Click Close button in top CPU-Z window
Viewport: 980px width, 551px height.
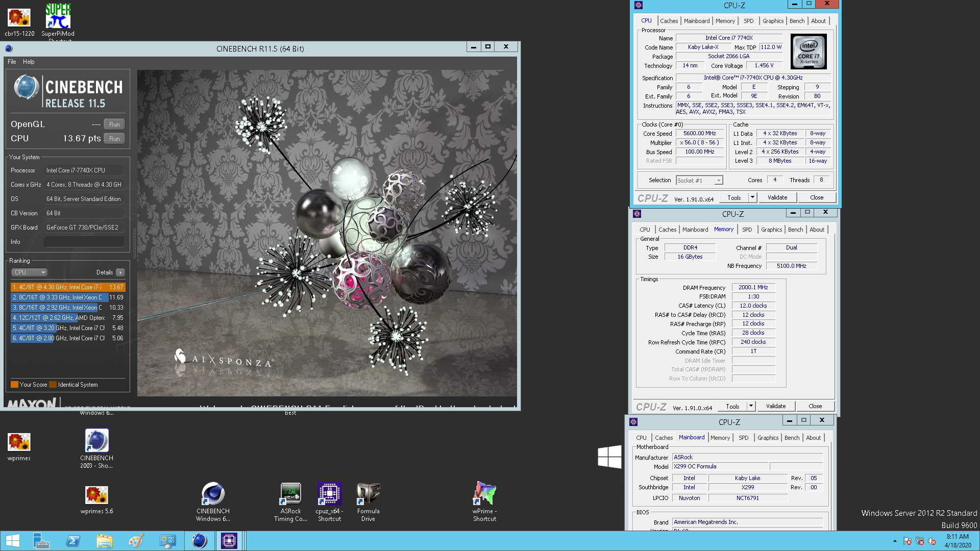(x=817, y=197)
